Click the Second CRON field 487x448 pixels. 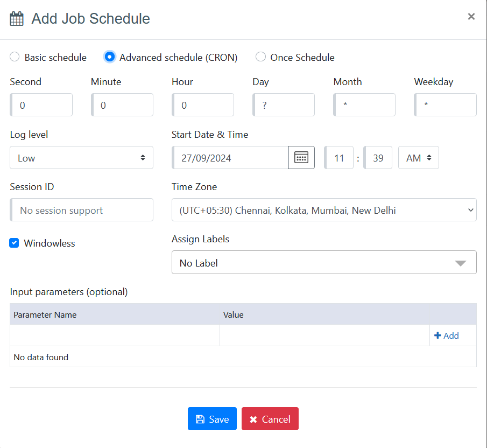pos(42,105)
